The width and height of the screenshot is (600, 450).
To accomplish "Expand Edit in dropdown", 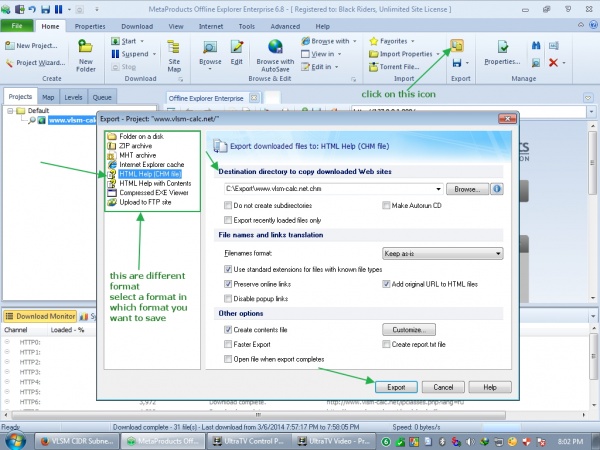I will 337,67.
